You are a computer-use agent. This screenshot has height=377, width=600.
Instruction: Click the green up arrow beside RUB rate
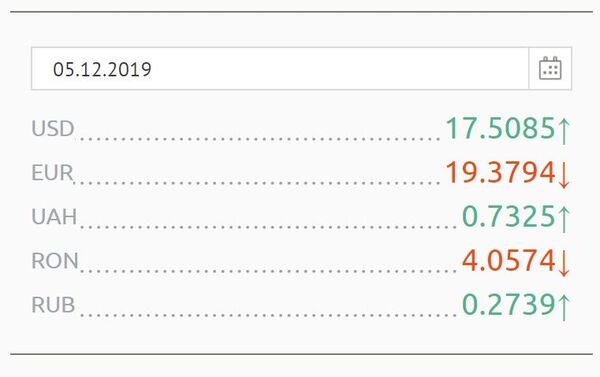pos(564,307)
